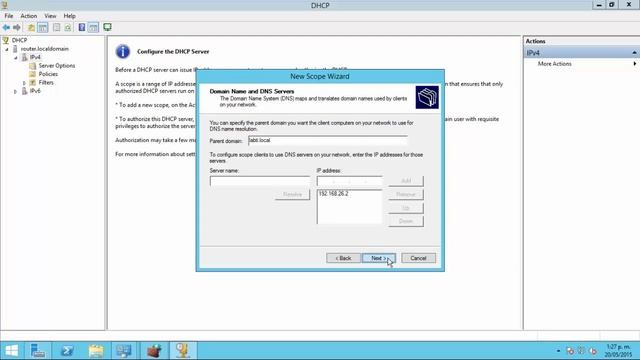Image resolution: width=640 pixels, height=360 pixels.
Task: Click the Up one level folder icon
Action: (31, 27)
